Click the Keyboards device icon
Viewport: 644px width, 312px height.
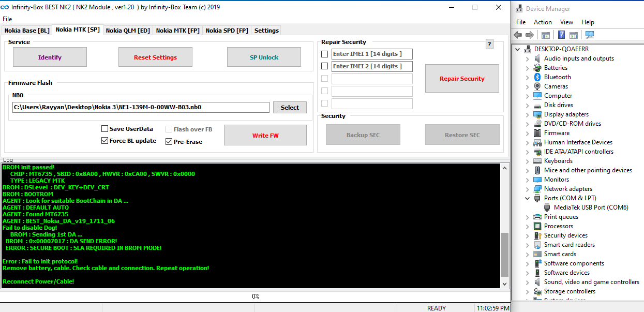(537, 161)
